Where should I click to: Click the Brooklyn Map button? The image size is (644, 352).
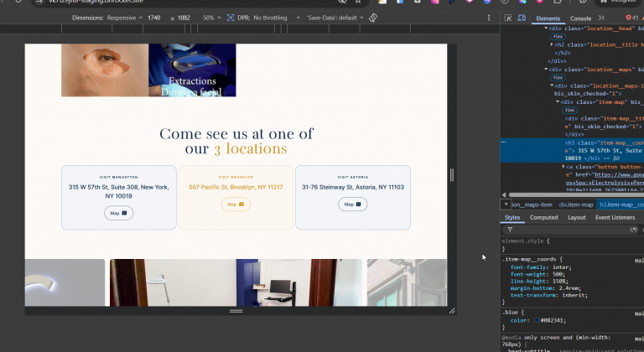click(236, 204)
